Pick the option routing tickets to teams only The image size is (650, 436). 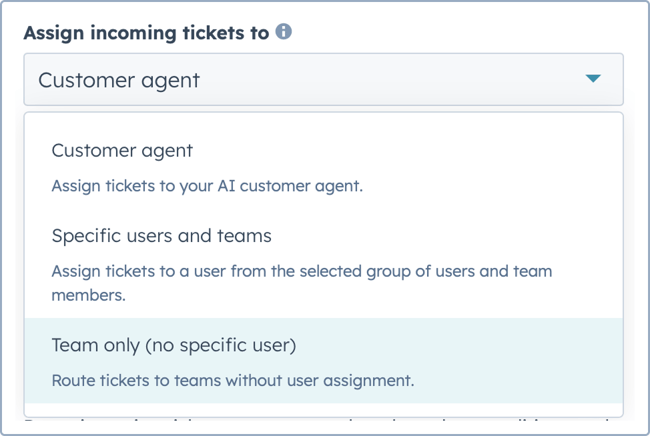[323, 361]
